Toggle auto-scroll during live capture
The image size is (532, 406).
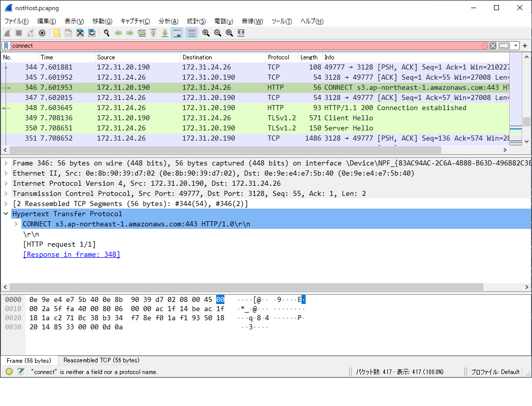177,33
